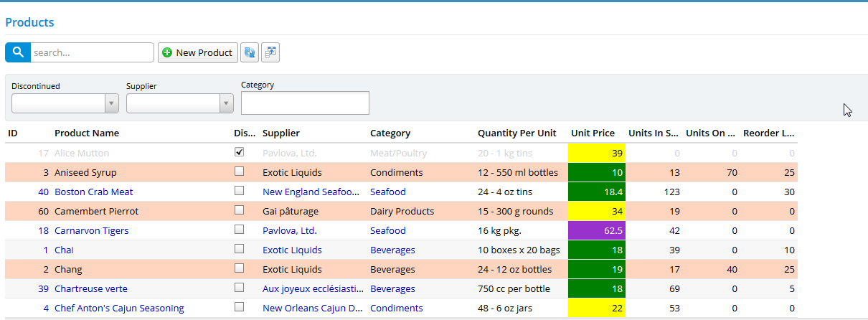
Task: Click the column picker icon
Action: click(270, 52)
